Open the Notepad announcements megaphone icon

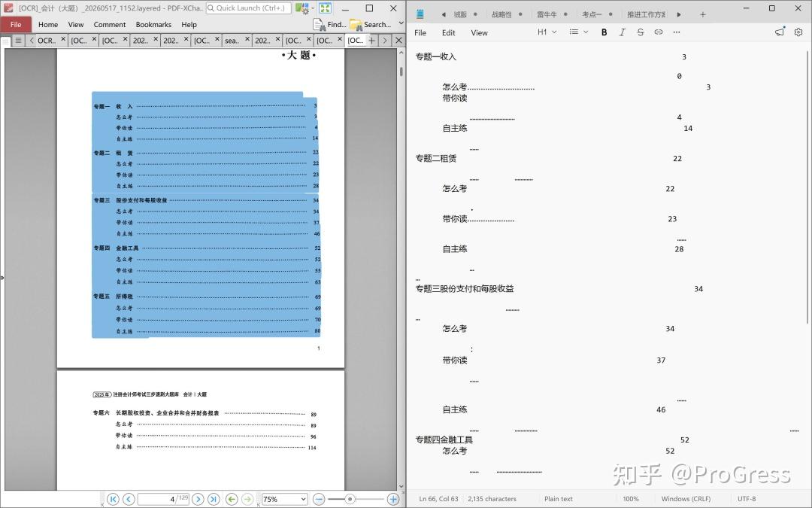click(x=780, y=32)
